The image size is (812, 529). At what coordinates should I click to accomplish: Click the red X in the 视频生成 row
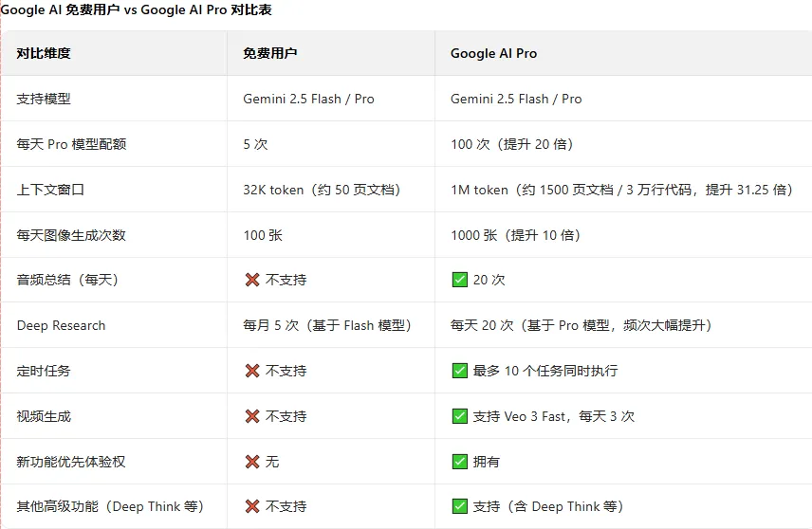pos(251,416)
